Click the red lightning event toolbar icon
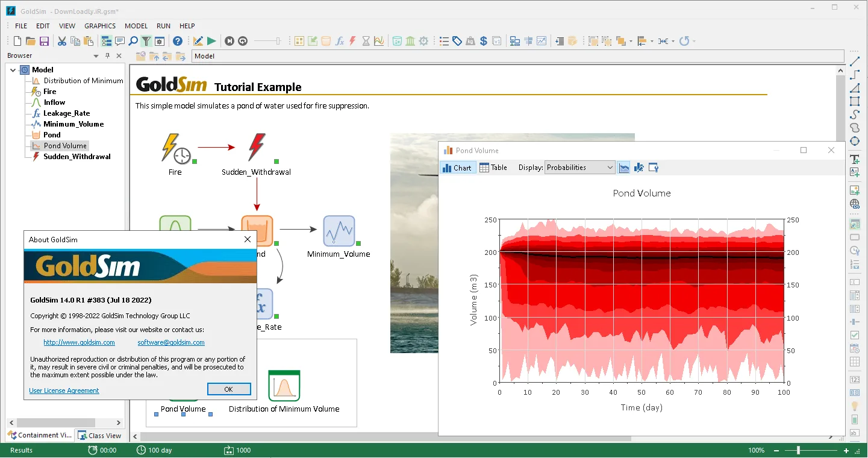Viewport: 868px width, 458px height. pyautogui.click(x=352, y=41)
